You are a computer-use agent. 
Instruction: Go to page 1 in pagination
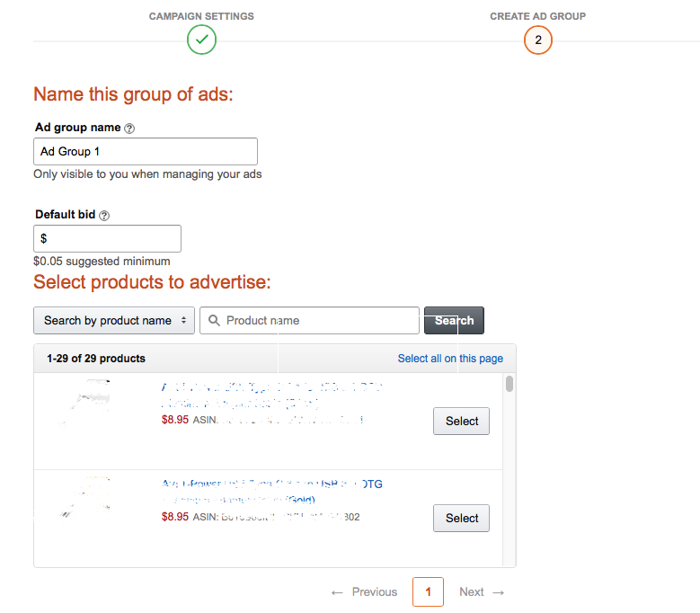tap(428, 592)
